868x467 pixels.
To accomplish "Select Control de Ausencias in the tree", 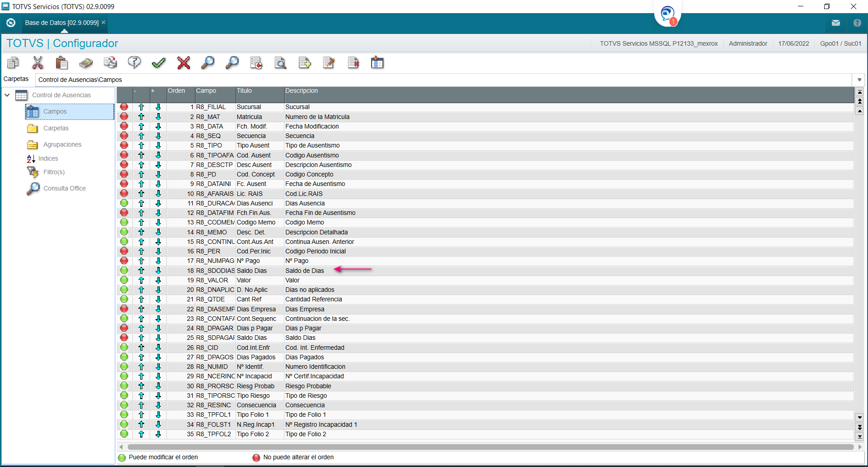I will (61, 95).
